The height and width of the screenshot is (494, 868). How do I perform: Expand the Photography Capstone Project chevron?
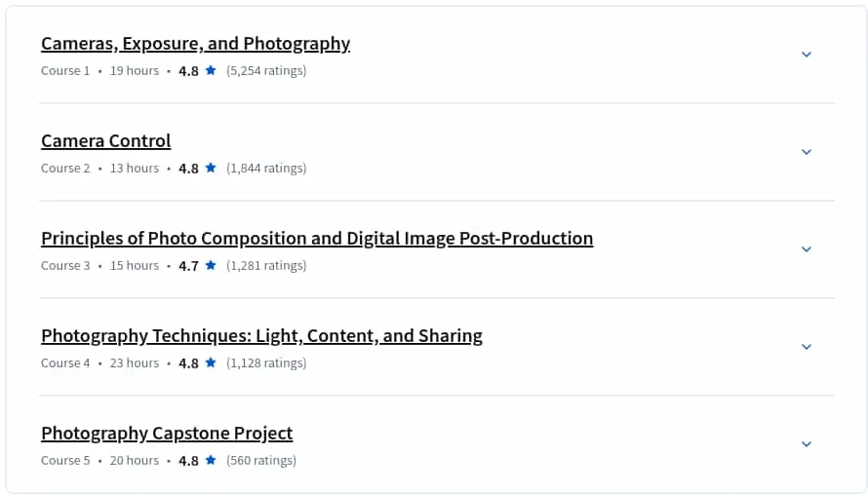coord(807,443)
